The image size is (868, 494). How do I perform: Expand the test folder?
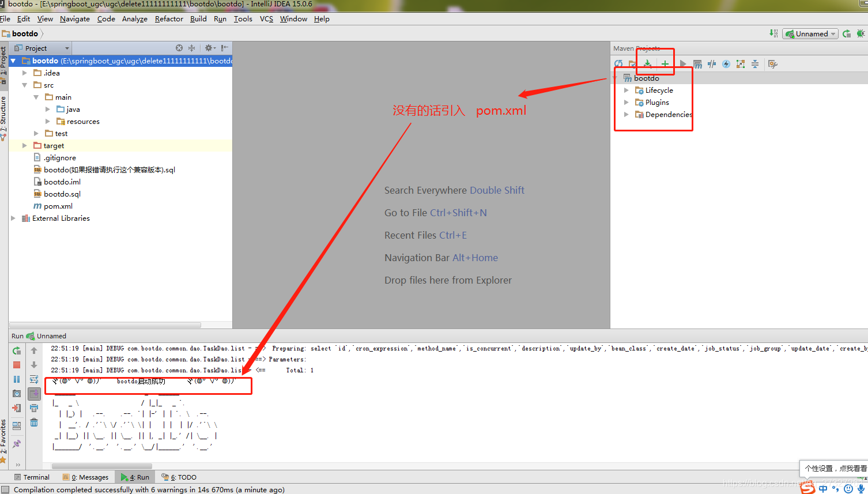point(36,133)
